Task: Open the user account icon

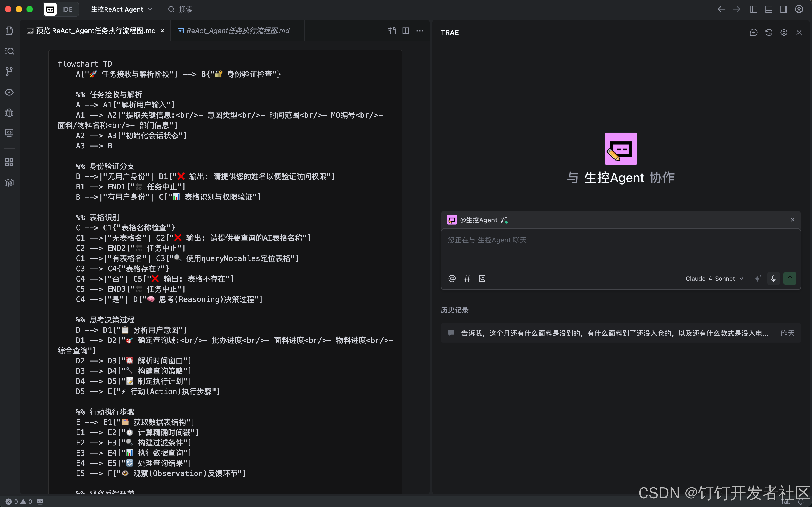Action: point(799,9)
